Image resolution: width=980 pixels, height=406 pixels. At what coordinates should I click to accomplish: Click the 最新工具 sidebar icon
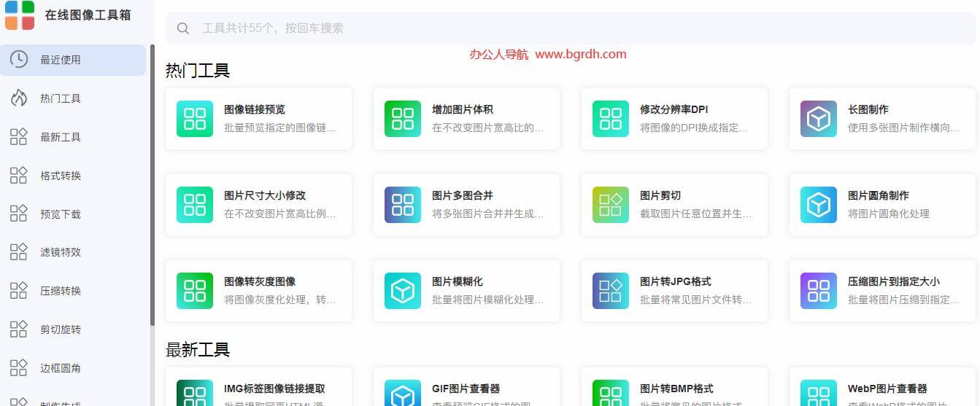pyautogui.click(x=19, y=137)
